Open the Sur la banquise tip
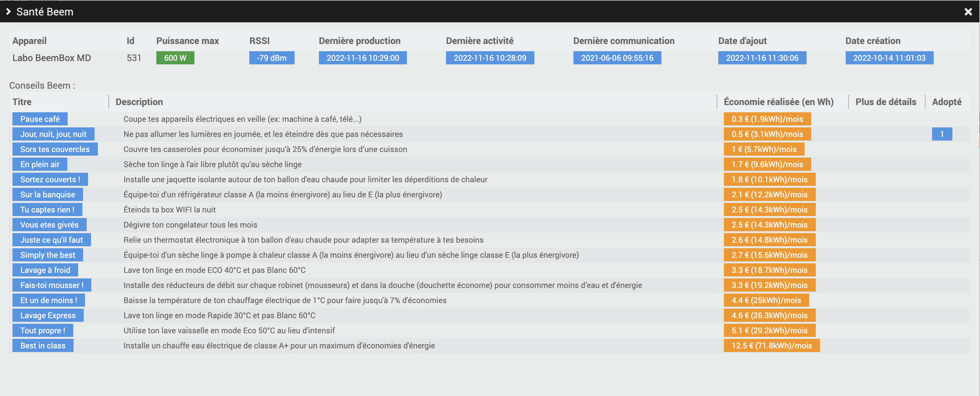The image size is (980, 396). click(x=48, y=194)
